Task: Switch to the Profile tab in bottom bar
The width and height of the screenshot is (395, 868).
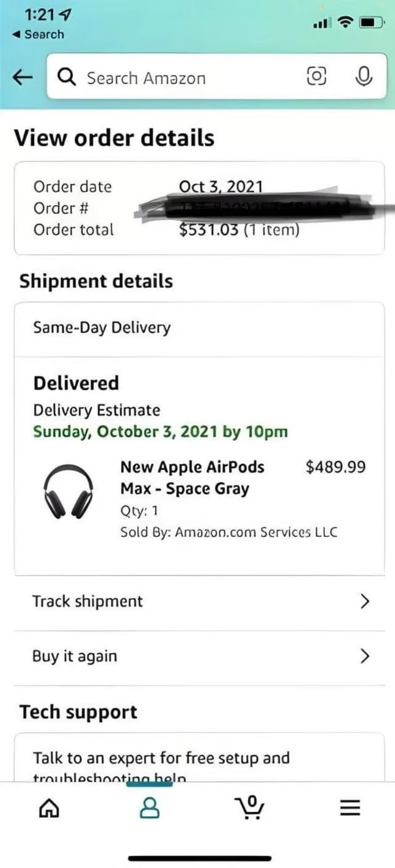Action: click(150, 807)
